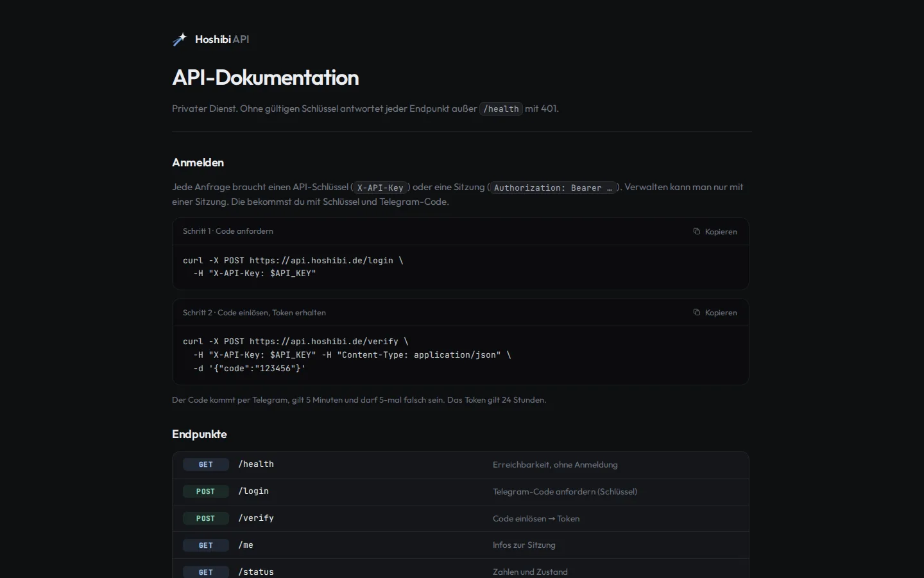The image size is (924, 578).
Task: Click the inline /health code tag
Action: pyautogui.click(x=501, y=109)
